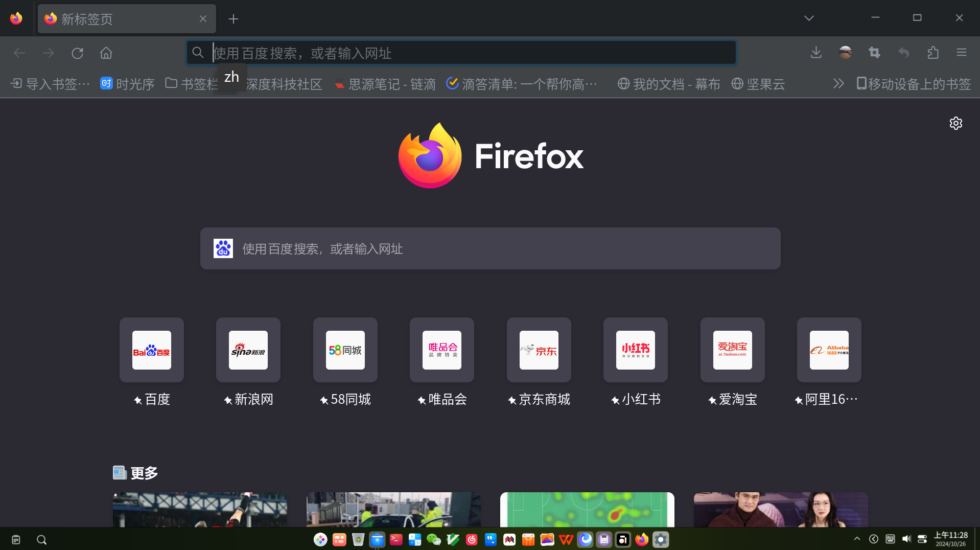Open a new tab with plus button
980x550 pixels.
pyautogui.click(x=234, y=19)
